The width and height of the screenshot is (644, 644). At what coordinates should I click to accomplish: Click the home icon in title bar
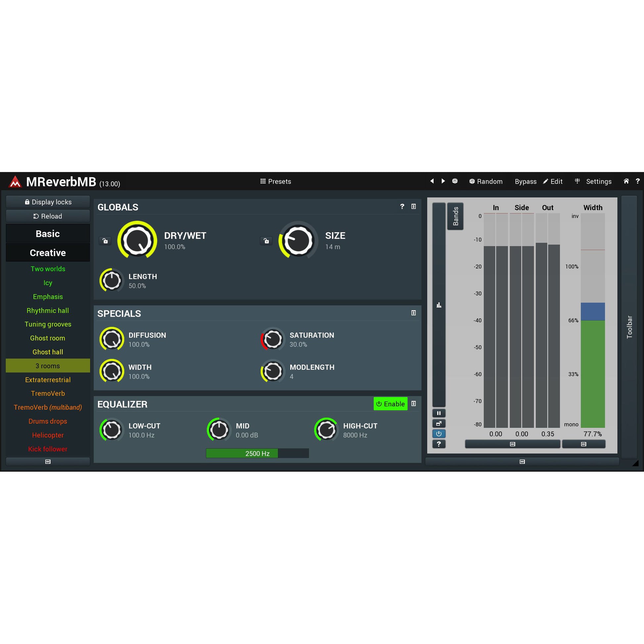tap(626, 181)
